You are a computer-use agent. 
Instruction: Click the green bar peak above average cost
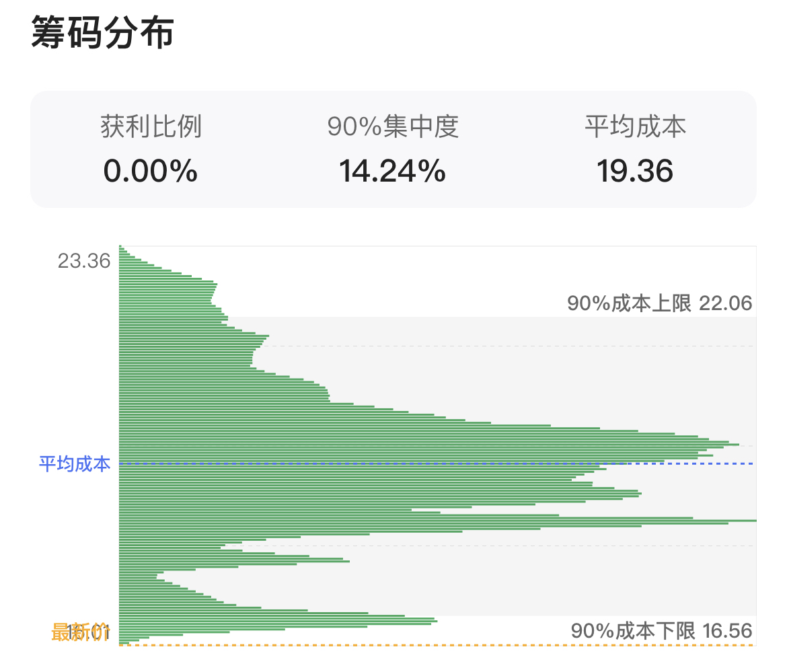pos(429,444)
